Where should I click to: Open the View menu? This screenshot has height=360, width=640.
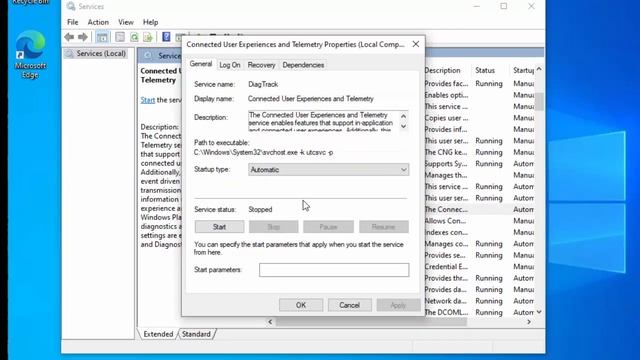coord(126,22)
